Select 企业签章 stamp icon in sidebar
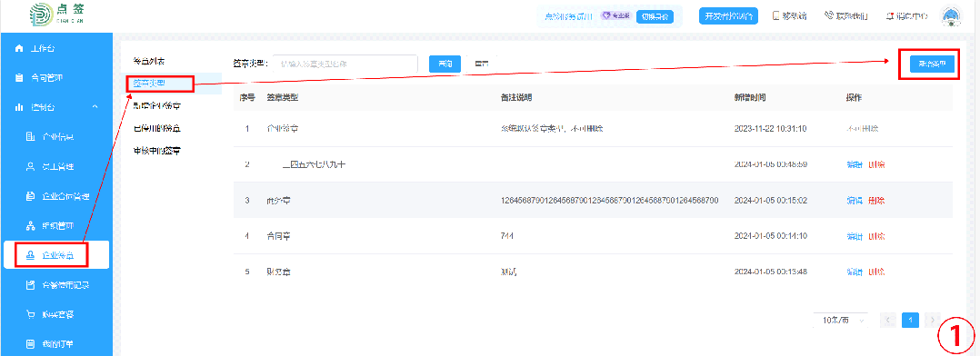 30,255
